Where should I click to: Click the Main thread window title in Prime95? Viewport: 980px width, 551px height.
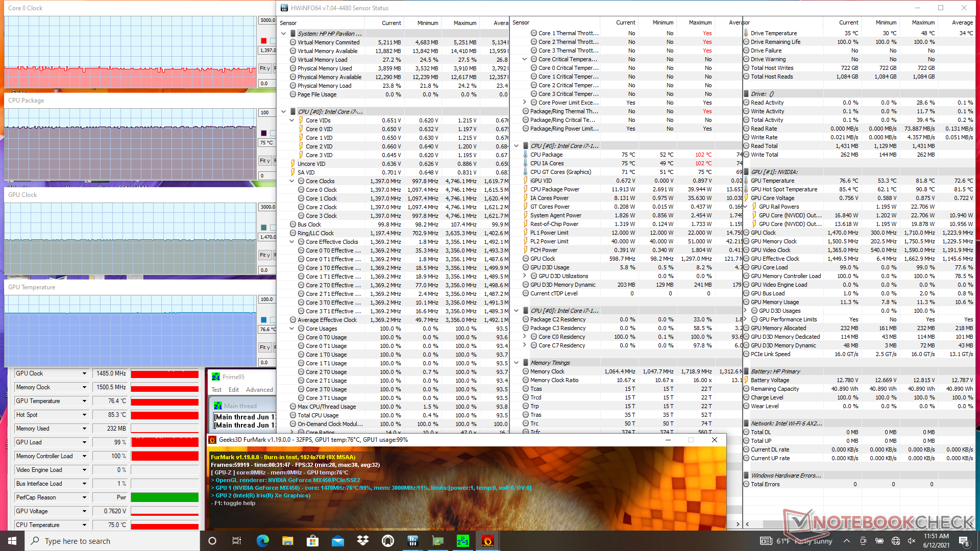(240, 406)
